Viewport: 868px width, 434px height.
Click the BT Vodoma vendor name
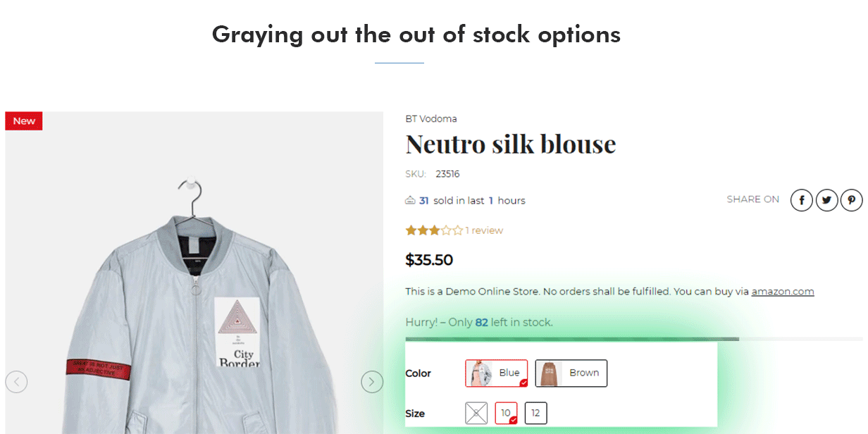pyautogui.click(x=431, y=118)
